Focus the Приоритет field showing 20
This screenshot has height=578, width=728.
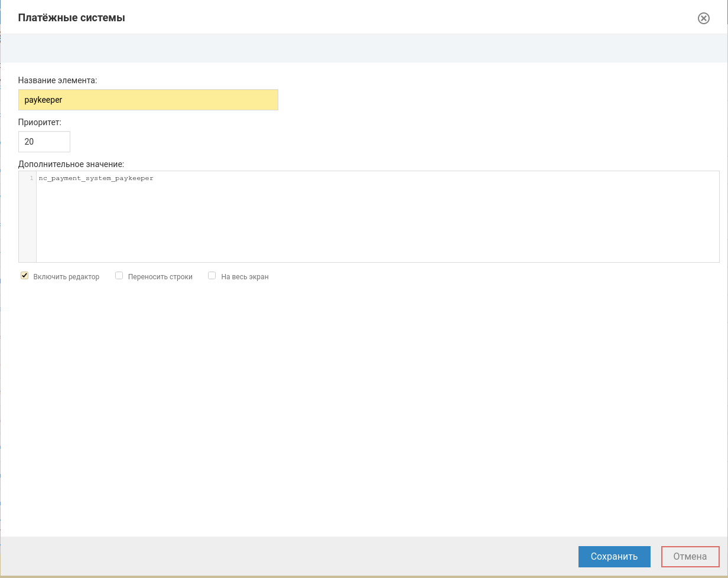tap(44, 142)
